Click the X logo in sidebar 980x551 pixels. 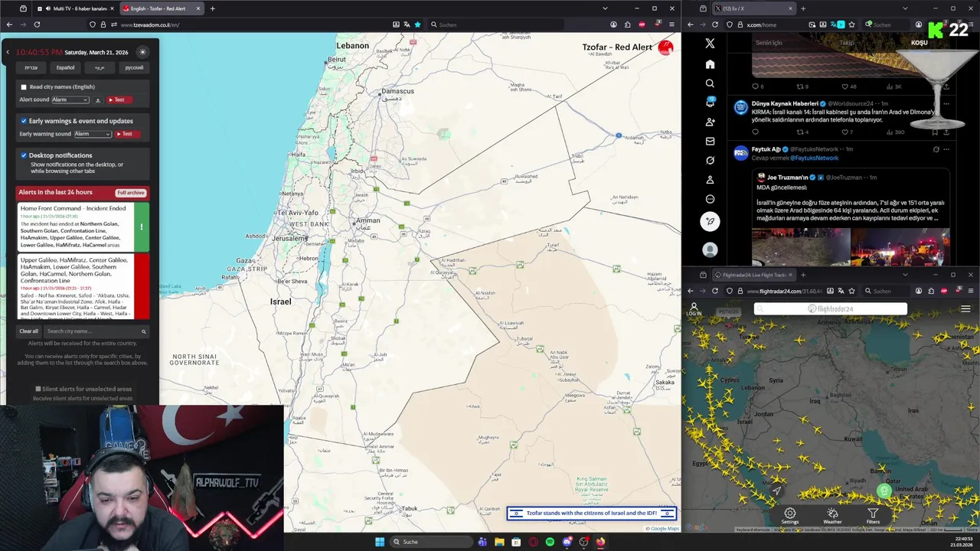tap(710, 44)
